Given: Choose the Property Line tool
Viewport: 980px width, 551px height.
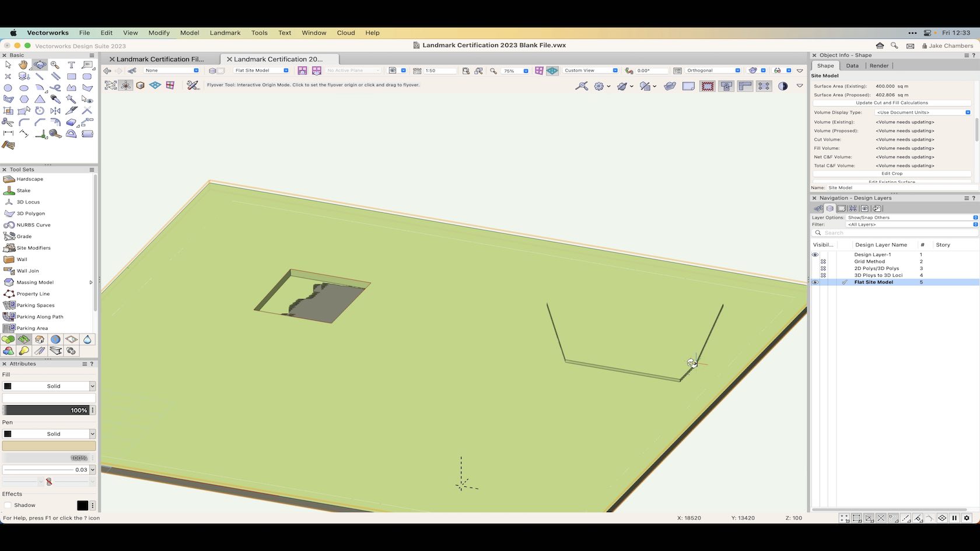Looking at the screenshot, I should point(32,294).
